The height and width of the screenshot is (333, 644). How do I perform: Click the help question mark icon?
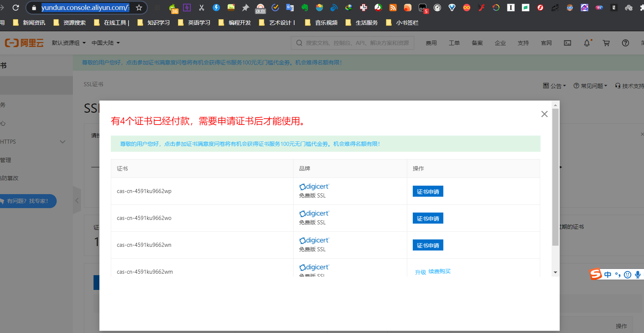pyautogui.click(x=625, y=43)
